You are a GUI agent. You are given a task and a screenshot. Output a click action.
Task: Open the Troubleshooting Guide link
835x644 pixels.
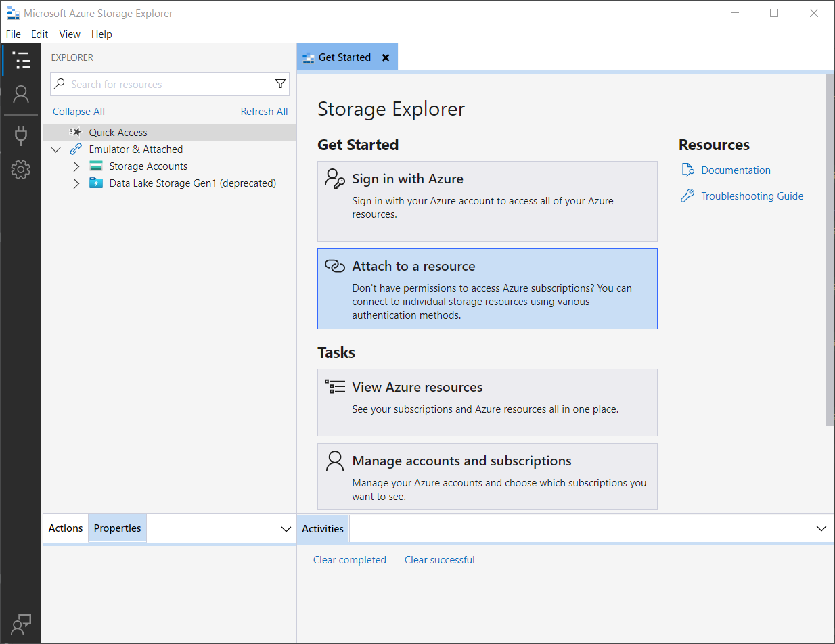(752, 195)
